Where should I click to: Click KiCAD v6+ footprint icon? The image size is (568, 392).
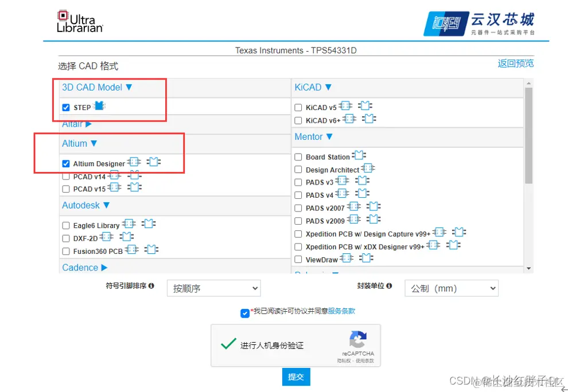[369, 119]
